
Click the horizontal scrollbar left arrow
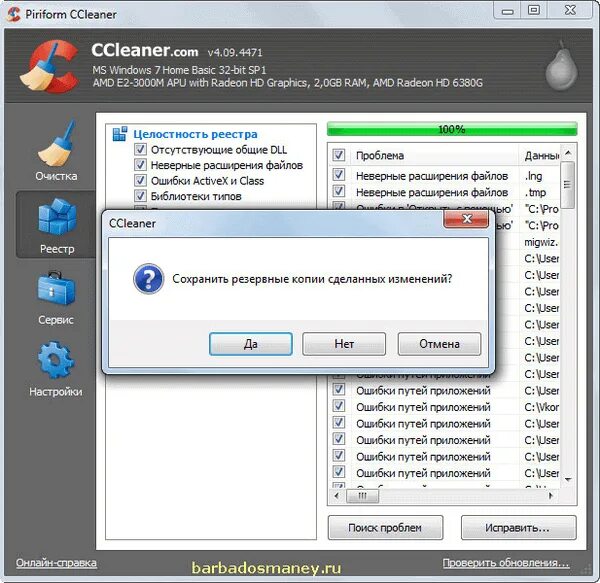[x=337, y=496]
